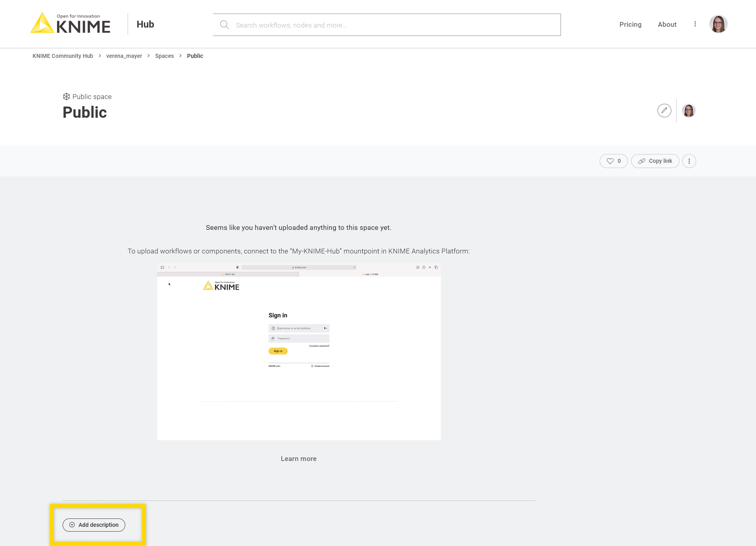Viewport: 756px width, 546px height.
Task: Click the Hub title link
Action: (145, 24)
